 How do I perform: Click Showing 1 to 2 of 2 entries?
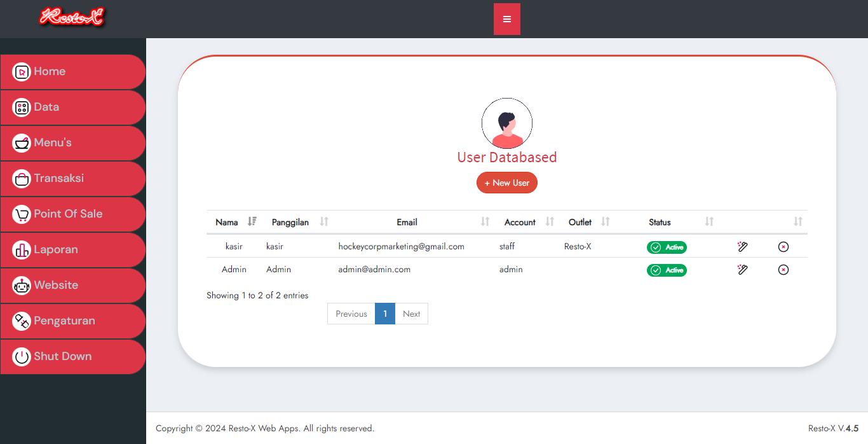click(x=257, y=295)
